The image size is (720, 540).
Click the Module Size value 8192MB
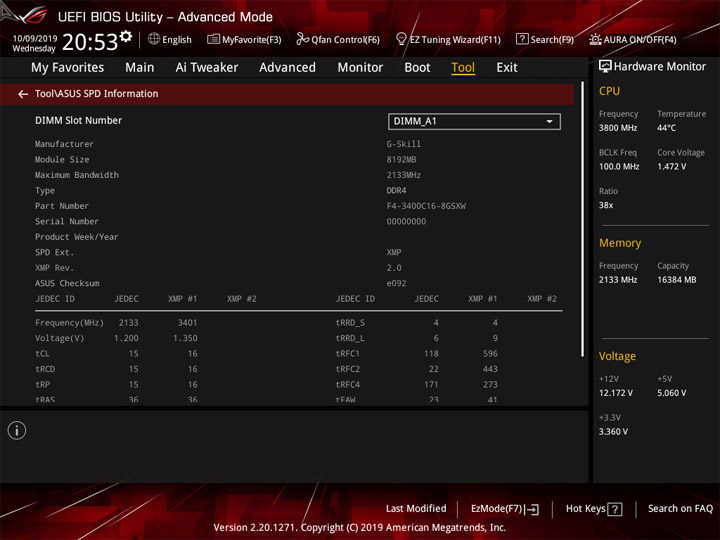coord(401,160)
